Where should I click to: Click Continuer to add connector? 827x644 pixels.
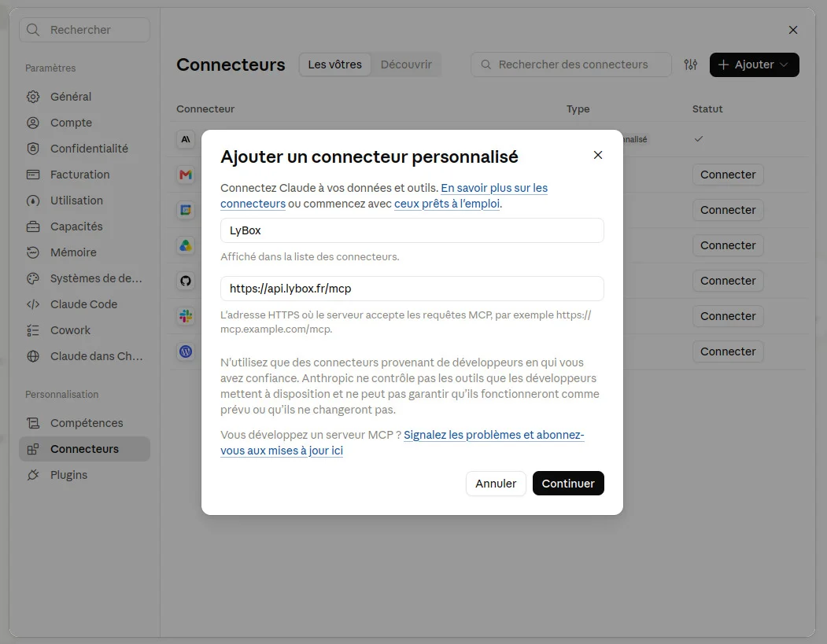click(x=568, y=484)
